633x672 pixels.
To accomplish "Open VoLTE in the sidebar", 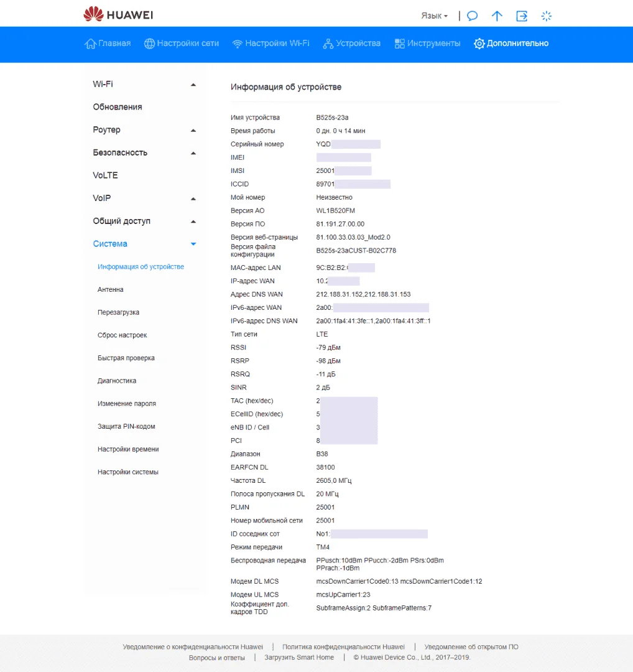I will [105, 175].
